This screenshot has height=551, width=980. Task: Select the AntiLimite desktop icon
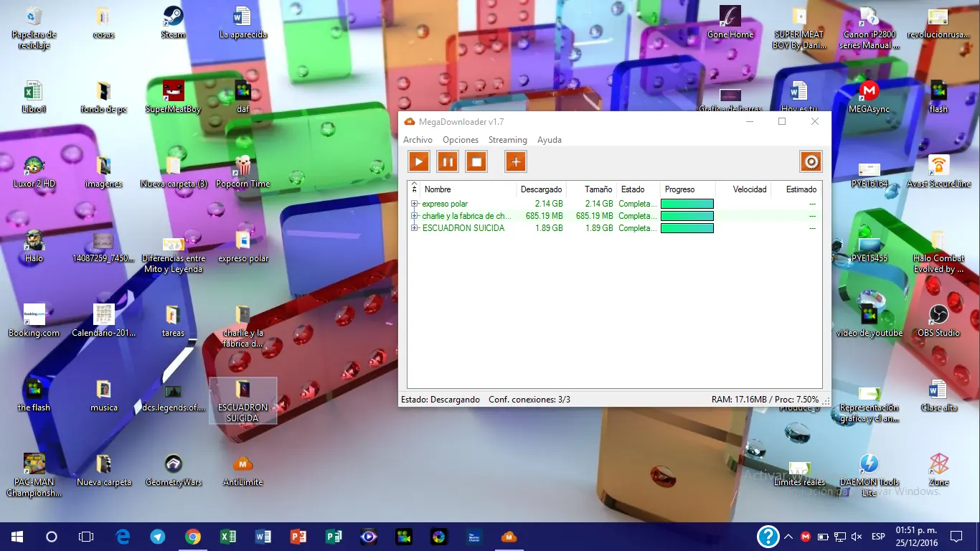click(243, 469)
